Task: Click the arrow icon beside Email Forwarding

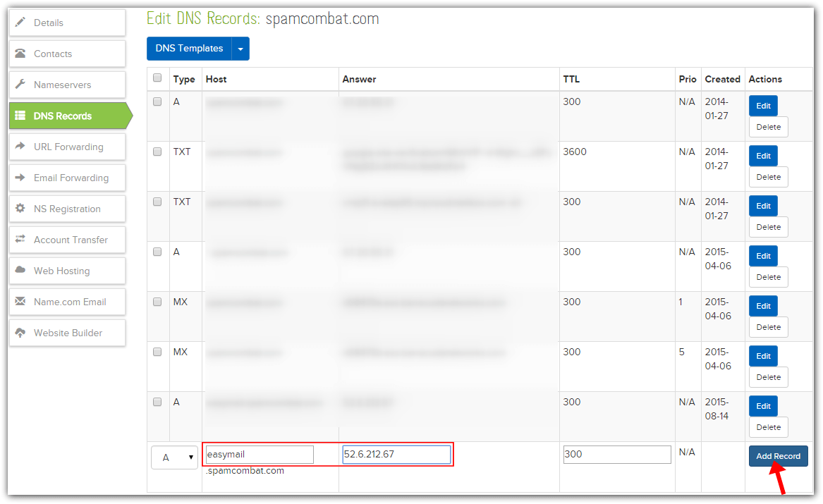Action: [20, 177]
